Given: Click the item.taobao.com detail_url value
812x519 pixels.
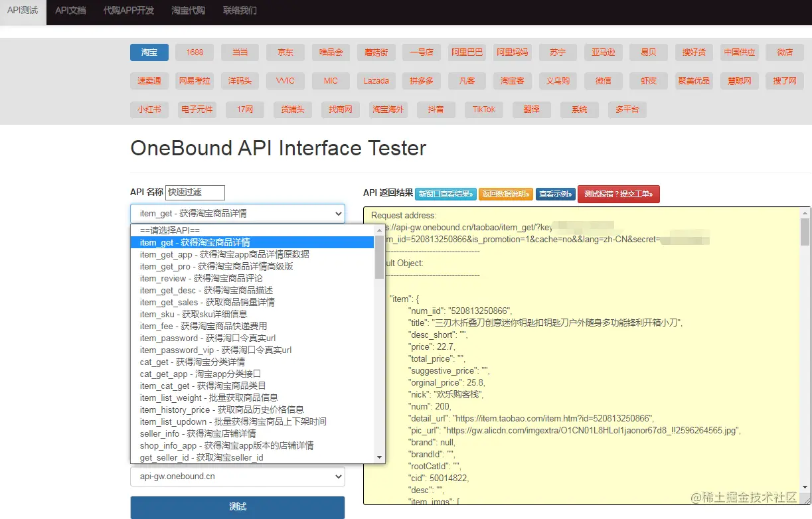Looking at the screenshot, I should [554, 418].
